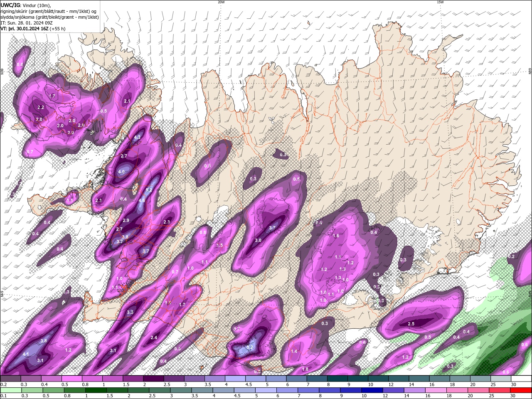Click palest green rain swatch between 0.1 and 0.3
This screenshot has height=399, width=532.
tap(10, 390)
